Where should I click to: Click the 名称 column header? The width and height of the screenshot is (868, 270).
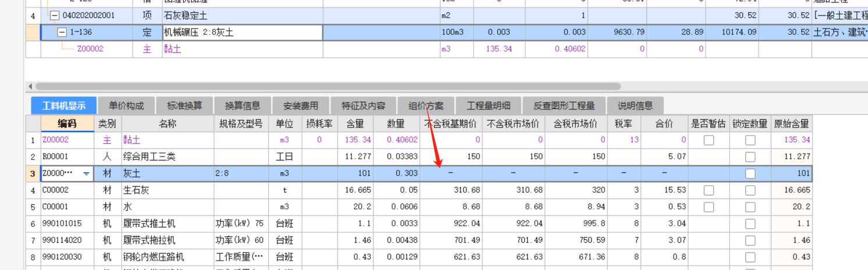point(168,123)
